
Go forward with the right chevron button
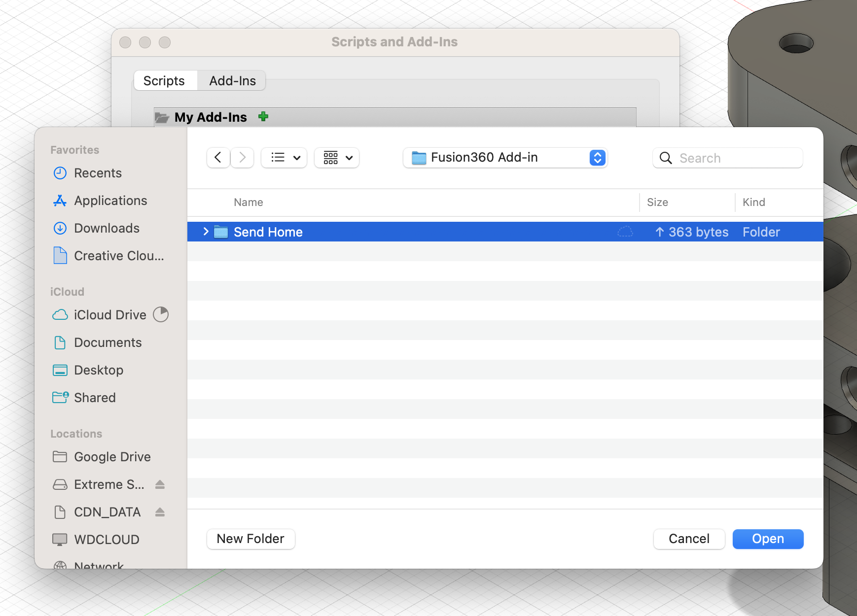(x=242, y=158)
